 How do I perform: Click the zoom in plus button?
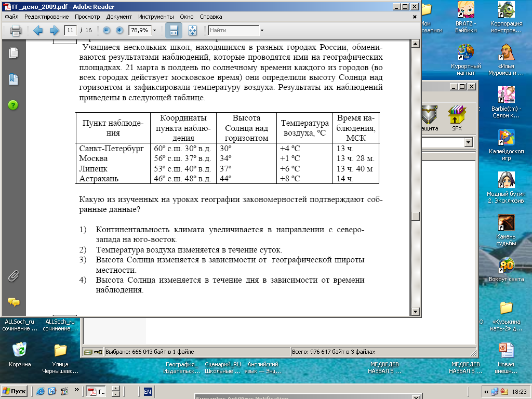tap(119, 30)
